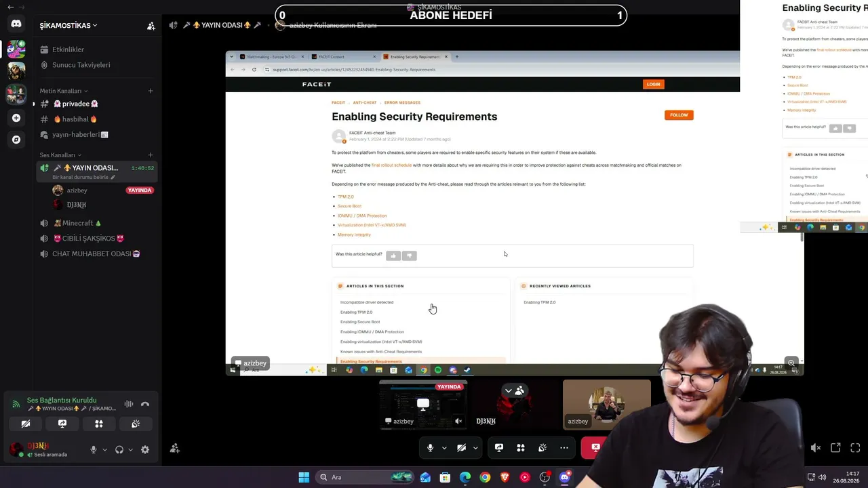Share screen from the call controls bar
Image resolution: width=868 pixels, height=488 pixels.
coord(499,448)
